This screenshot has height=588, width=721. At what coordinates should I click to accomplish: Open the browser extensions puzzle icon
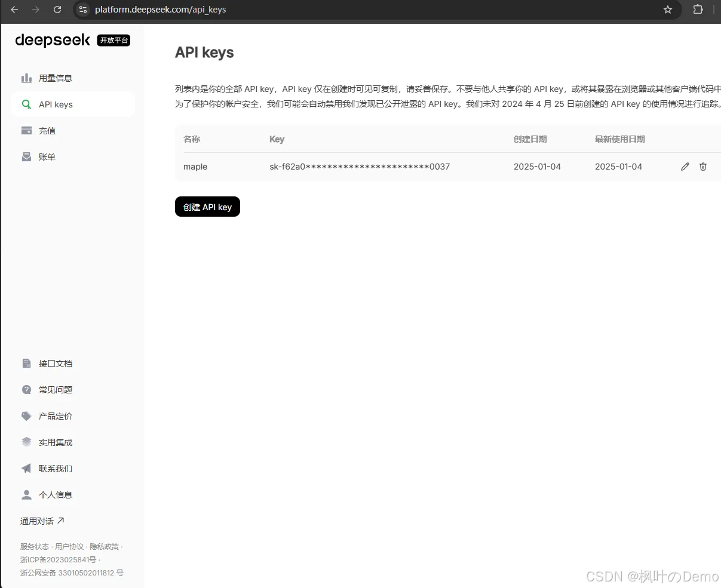click(x=698, y=10)
